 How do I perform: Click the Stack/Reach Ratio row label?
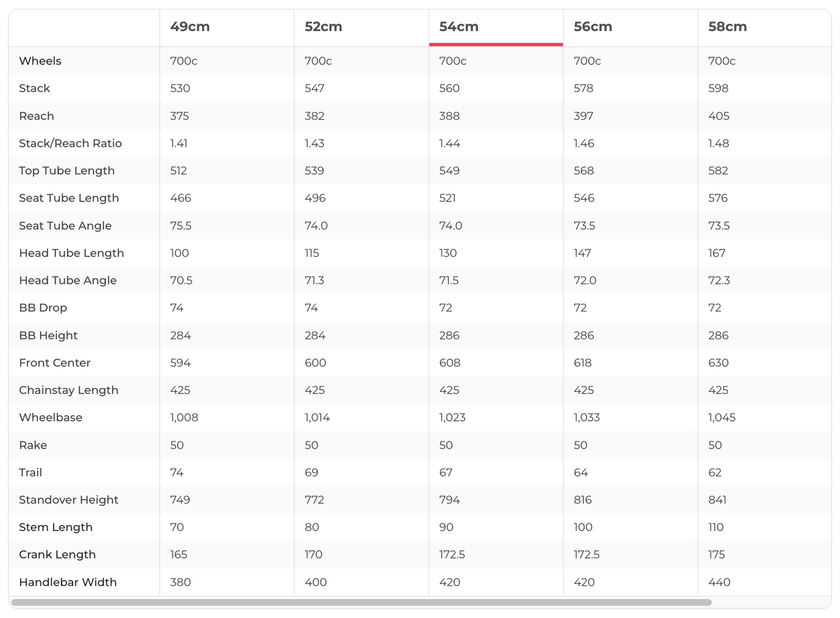pos(71,143)
